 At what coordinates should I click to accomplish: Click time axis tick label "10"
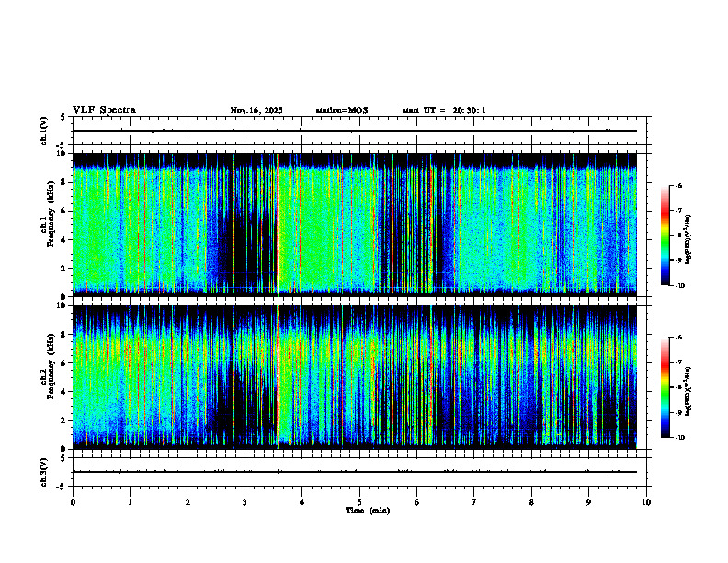tap(646, 502)
